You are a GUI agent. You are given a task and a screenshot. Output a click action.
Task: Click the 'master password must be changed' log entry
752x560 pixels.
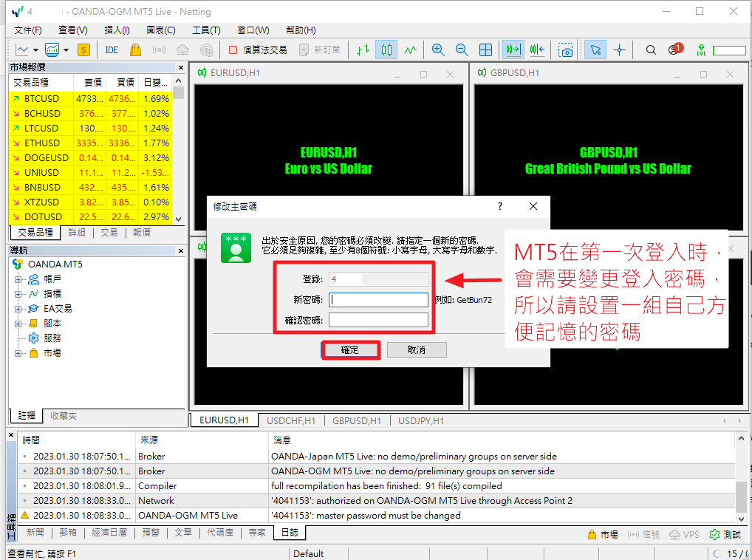[376, 516]
